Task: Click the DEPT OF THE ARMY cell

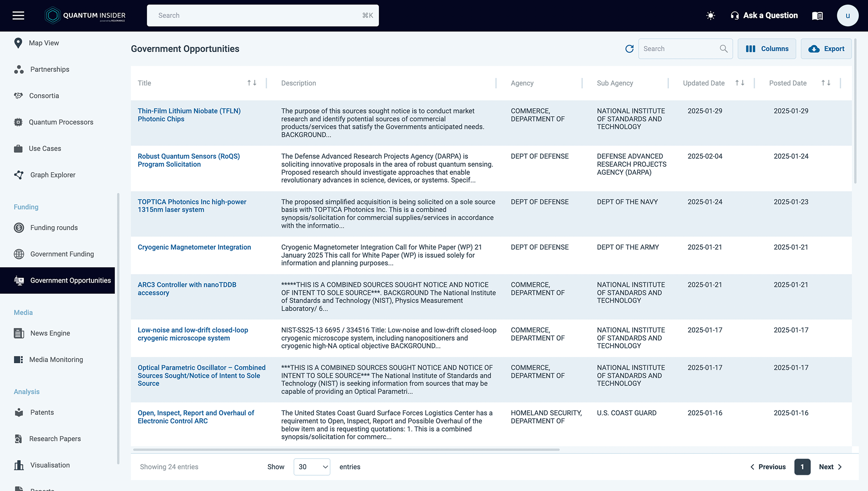Action: pyautogui.click(x=628, y=247)
